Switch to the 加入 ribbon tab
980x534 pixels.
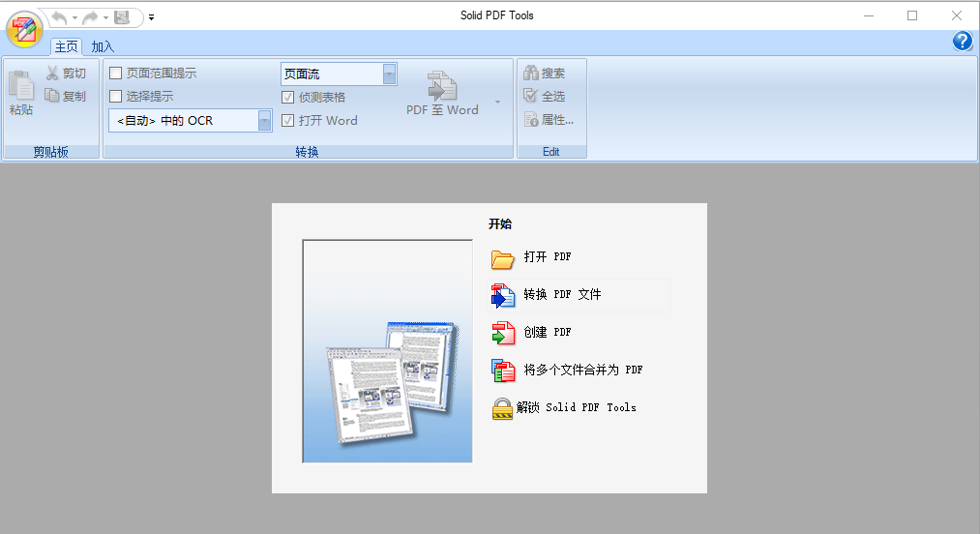[103, 46]
